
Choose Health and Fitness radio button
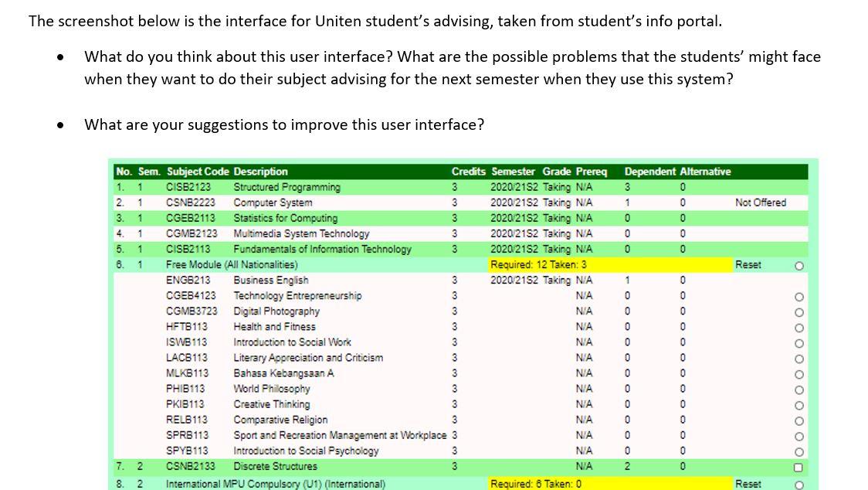coord(798,328)
